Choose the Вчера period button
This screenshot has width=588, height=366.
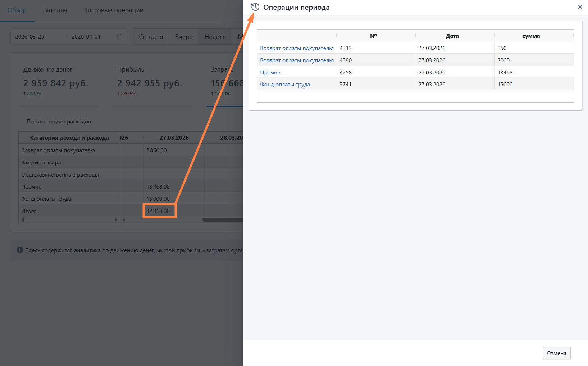pyautogui.click(x=183, y=37)
